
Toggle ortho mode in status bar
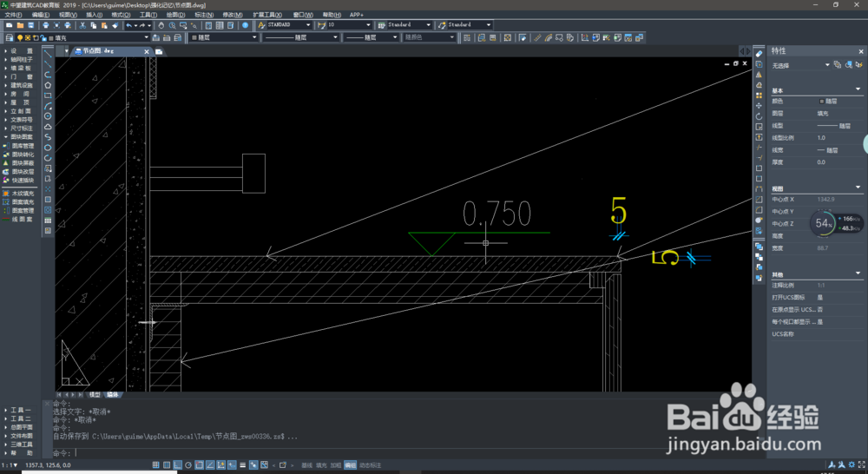point(178,465)
